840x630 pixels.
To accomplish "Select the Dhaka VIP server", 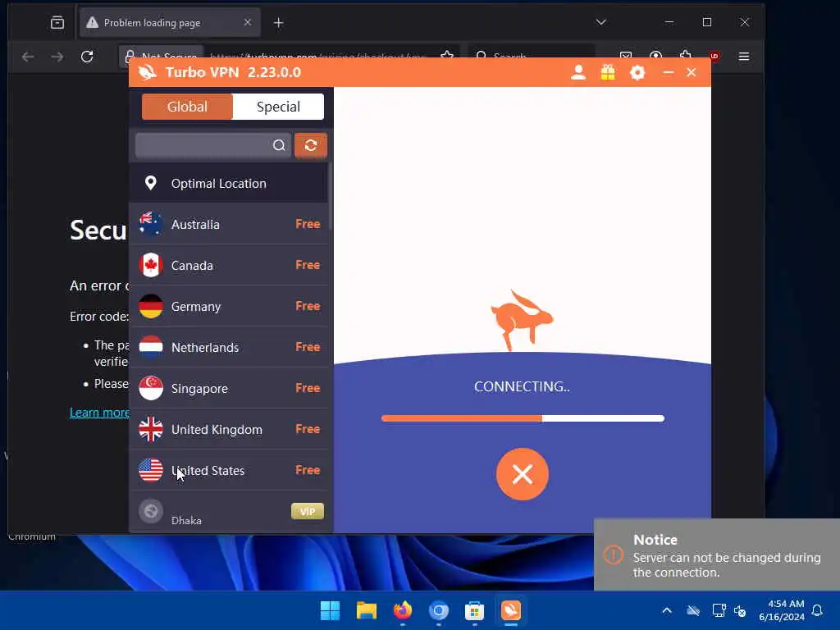I will [x=228, y=512].
